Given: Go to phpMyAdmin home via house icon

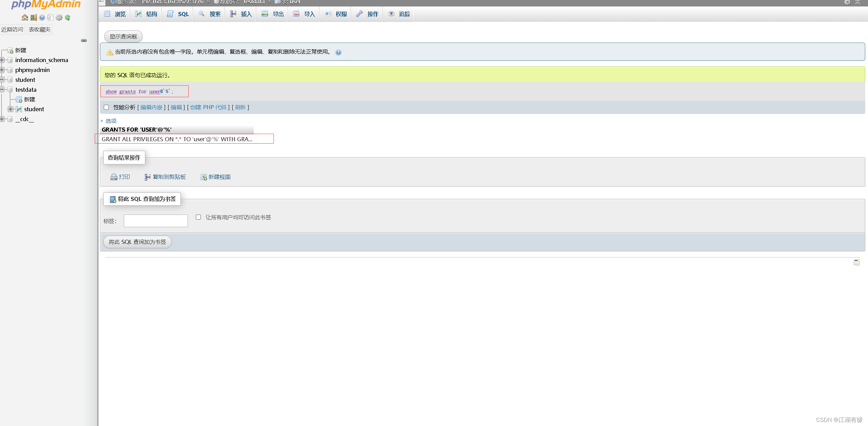Looking at the screenshot, I should [x=25, y=17].
